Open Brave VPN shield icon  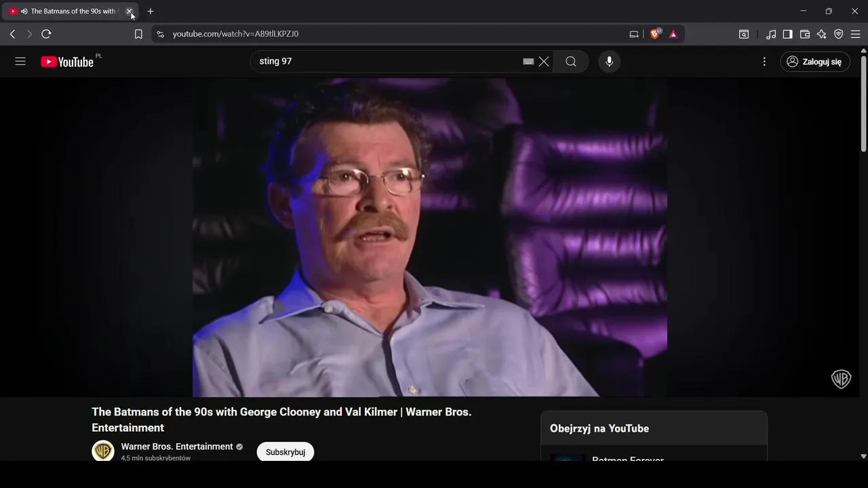point(839,34)
